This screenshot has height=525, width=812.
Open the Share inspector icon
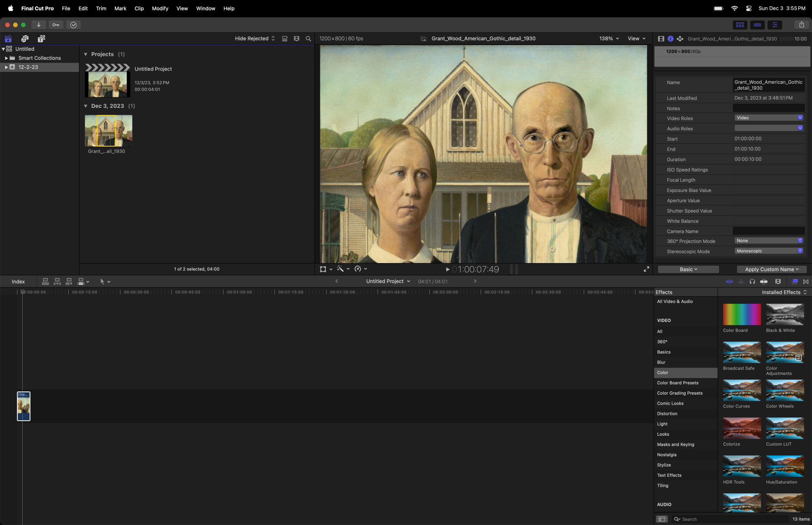click(680, 39)
